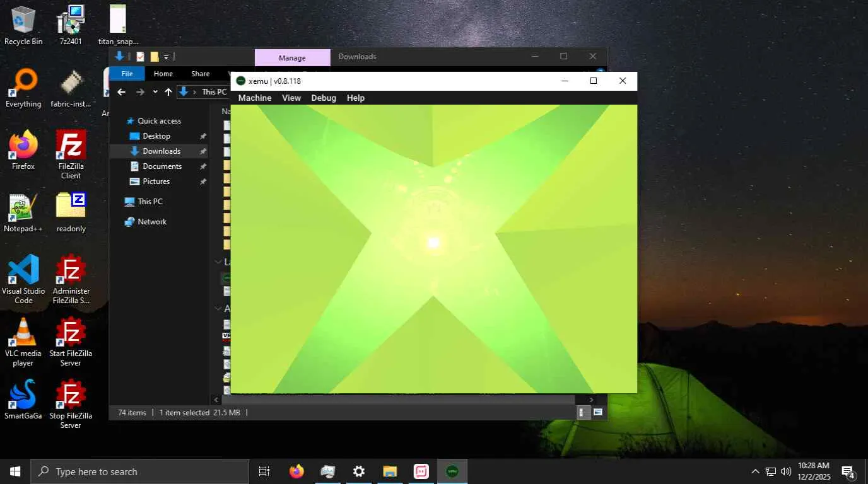Select the FileZilla Client desktop shortcut

[71, 154]
